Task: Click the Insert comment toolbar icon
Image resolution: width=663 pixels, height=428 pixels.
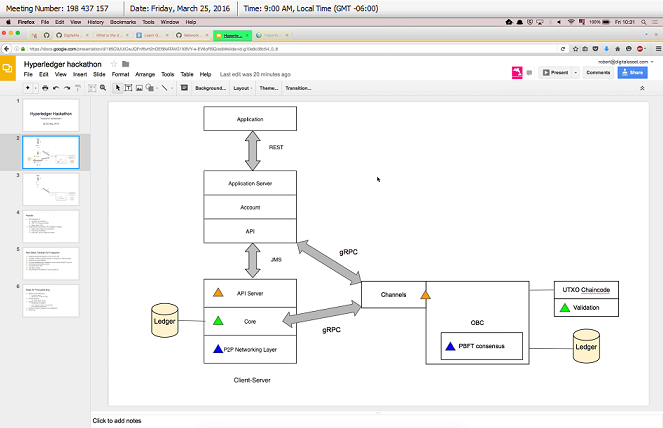Action: click(x=184, y=88)
